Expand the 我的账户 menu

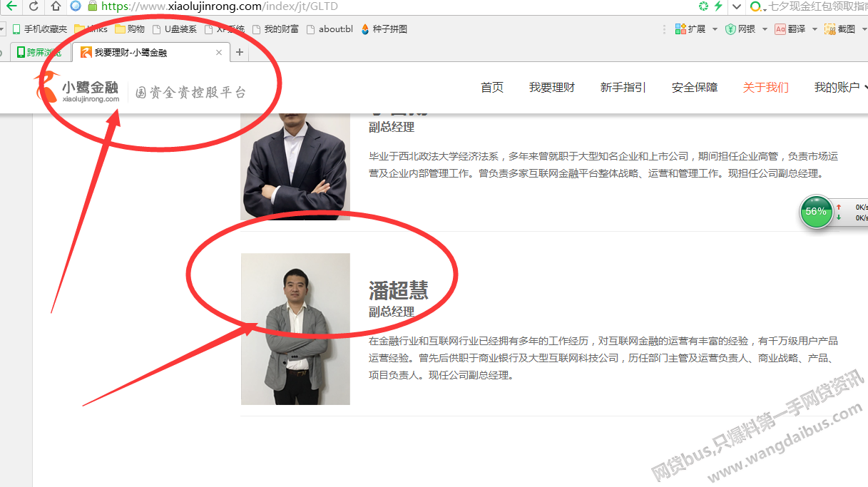[x=841, y=88]
